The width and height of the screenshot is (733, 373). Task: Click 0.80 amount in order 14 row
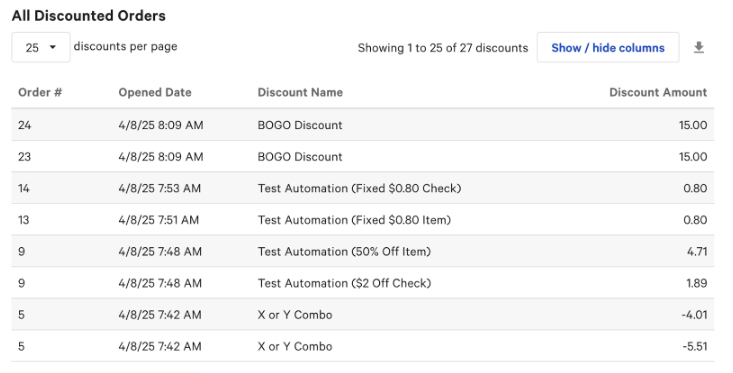pyautogui.click(x=695, y=188)
